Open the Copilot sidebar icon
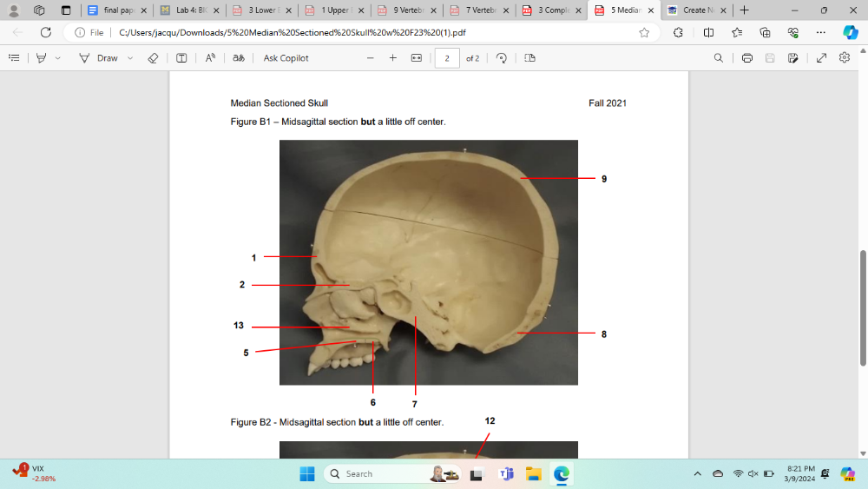This screenshot has width=868, height=489. pos(850,32)
